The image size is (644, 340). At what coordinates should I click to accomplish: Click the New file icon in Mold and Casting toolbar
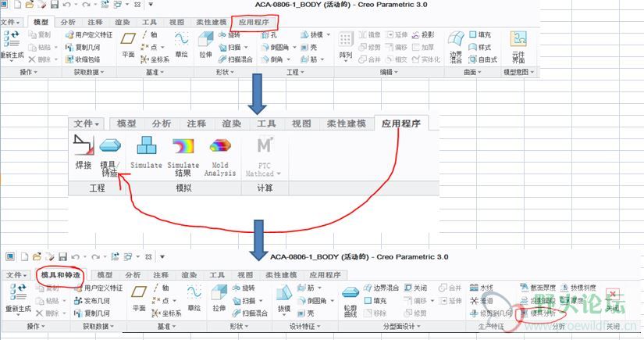(25, 257)
